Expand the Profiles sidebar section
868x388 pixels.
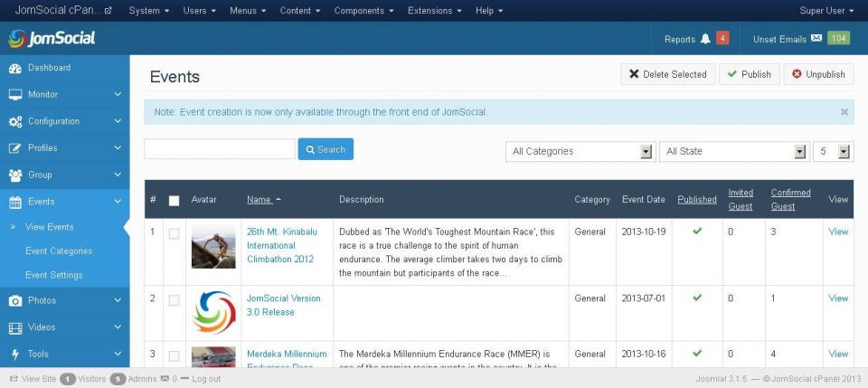(x=118, y=147)
